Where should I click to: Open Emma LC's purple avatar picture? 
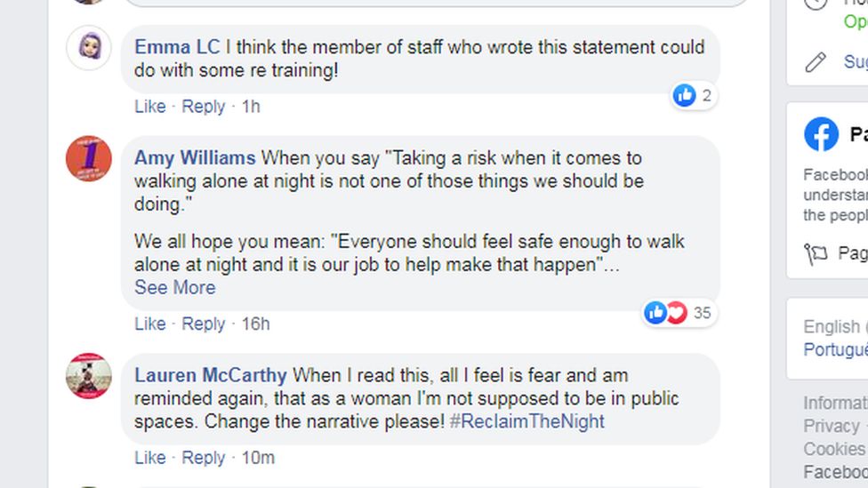point(89,48)
